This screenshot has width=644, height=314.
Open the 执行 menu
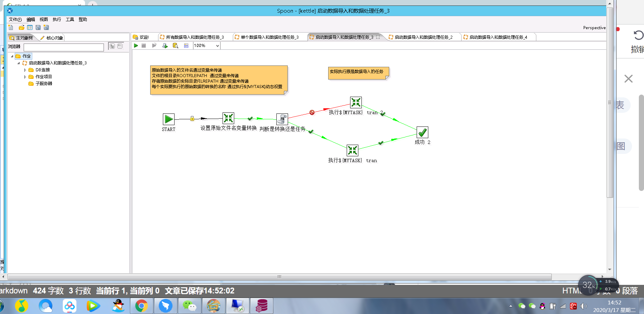point(57,20)
